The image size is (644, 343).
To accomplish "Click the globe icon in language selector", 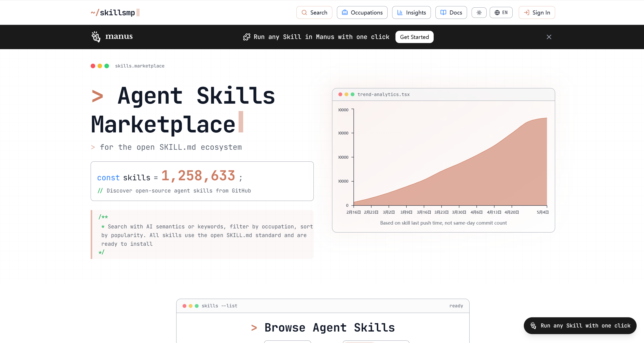I will coord(497,12).
